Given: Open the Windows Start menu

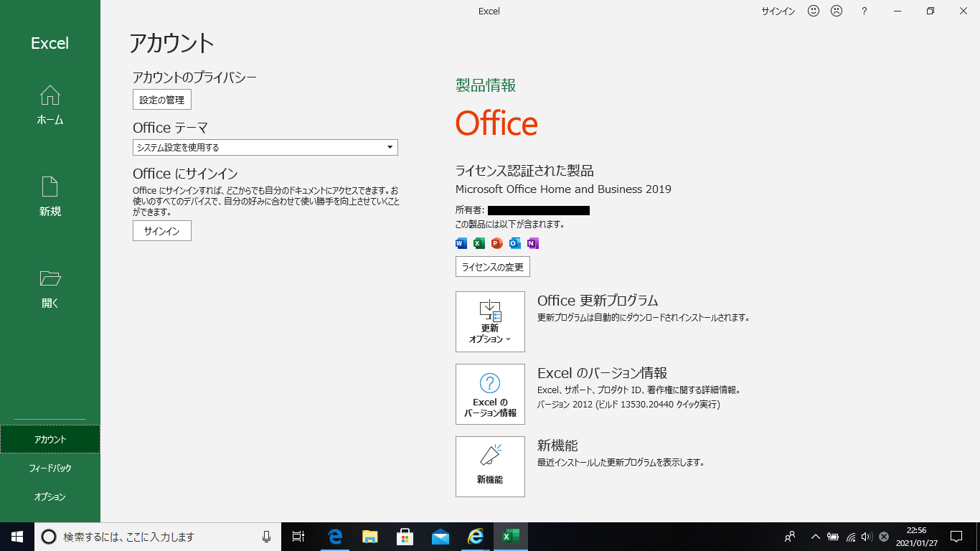Looking at the screenshot, I should [x=17, y=537].
